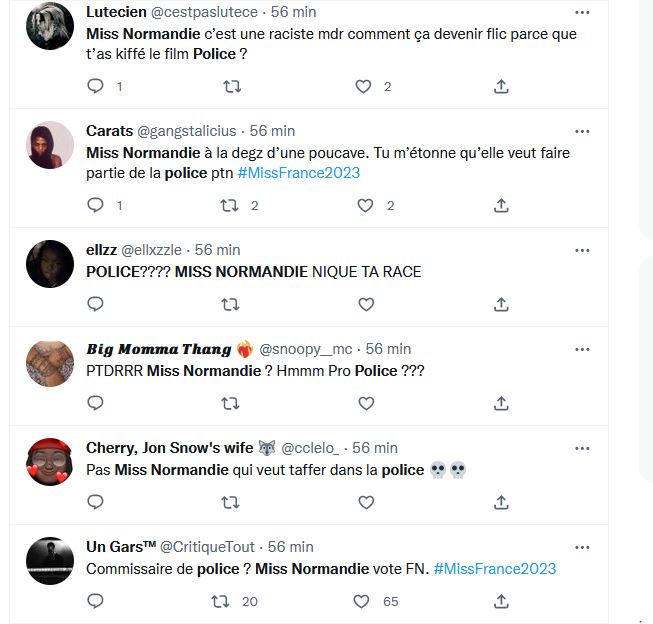
Task: Like Carats' tweet about Miss Normandie
Action: pyautogui.click(x=365, y=205)
